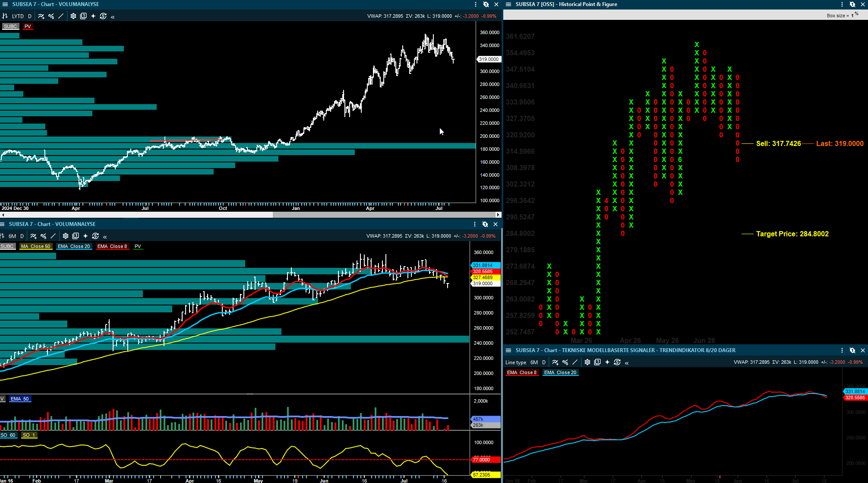
Task: Select trendline tool in TRENDINDIKATOR chart toolbar
Action: 575,362
